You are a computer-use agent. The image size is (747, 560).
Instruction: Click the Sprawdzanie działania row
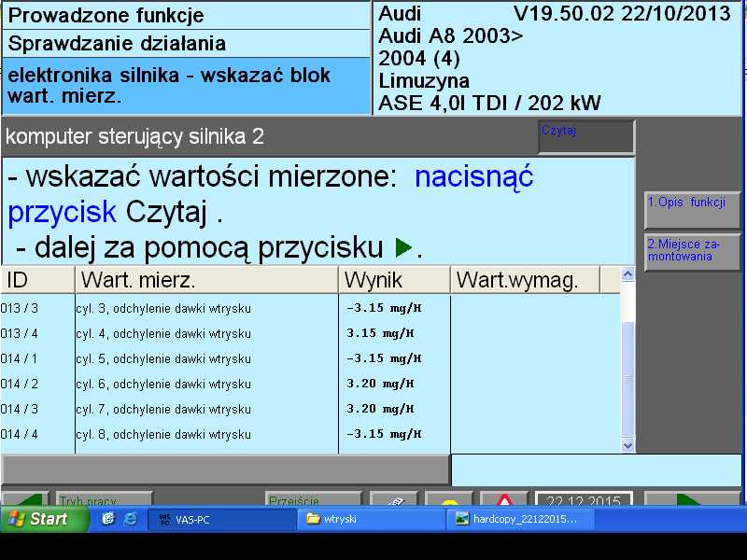tap(186, 44)
